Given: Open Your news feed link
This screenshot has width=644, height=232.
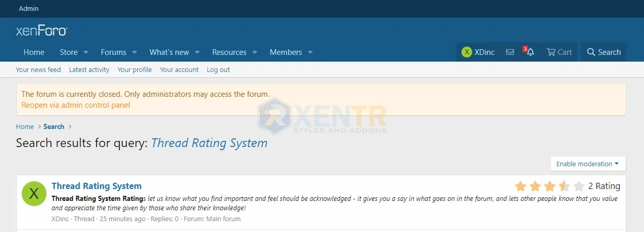Looking at the screenshot, I should point(38,69).
